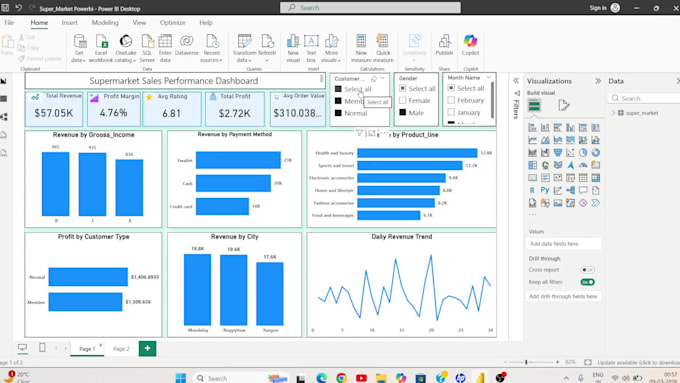
Task: Click Month Name slicer scrollbar
Action: 492,100
